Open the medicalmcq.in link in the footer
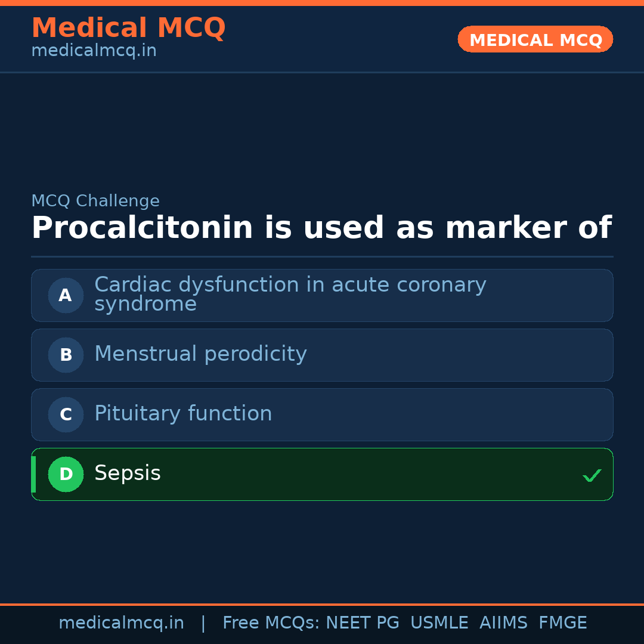The width and height of the screenshot is (644, 644). click(x=121, y=623)
